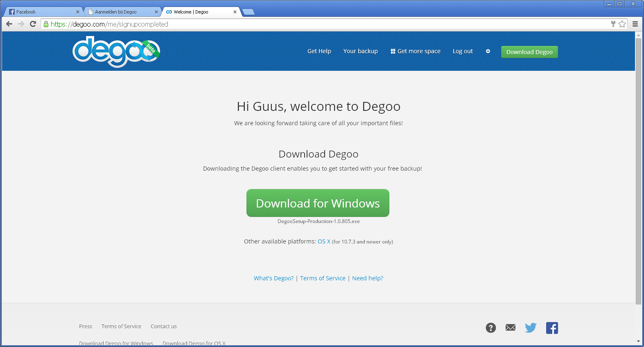644x347 pixels.
Task: Click the DegooSetup-Production-1.0.805.exe filename text
Action: 319,221
